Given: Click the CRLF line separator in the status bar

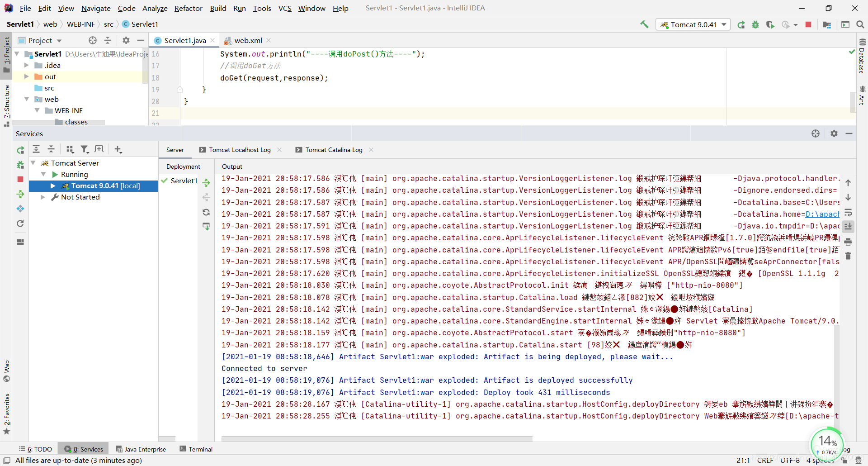Looking at the screenshot, I should click(x=765, y=460).
